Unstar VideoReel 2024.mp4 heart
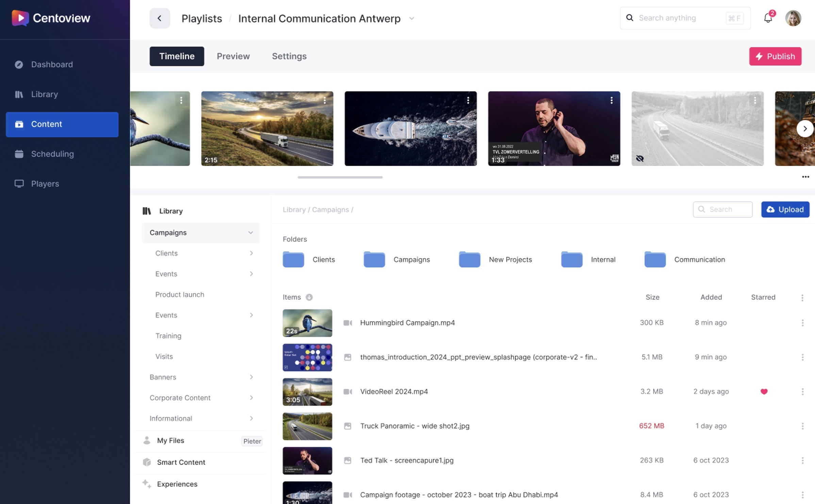 coord(764,392)
